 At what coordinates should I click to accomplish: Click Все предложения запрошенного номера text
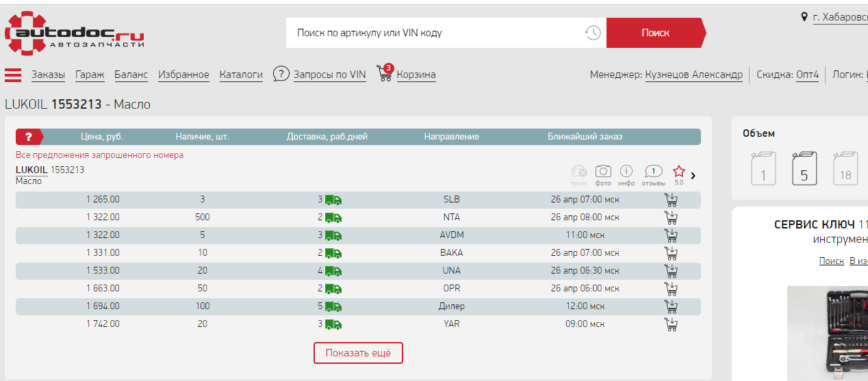tap(99, 155)
